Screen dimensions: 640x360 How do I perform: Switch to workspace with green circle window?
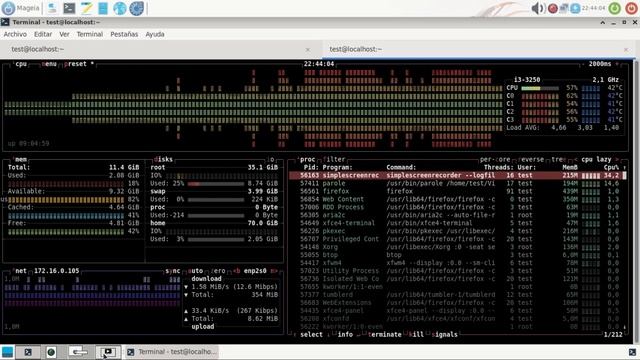[x=51, y=352]
